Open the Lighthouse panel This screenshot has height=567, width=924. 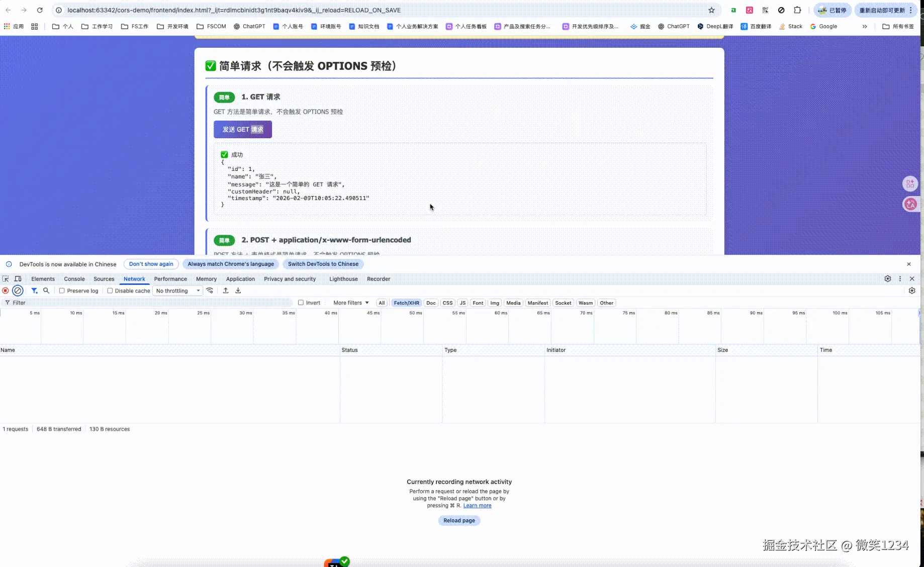point(343,278)
